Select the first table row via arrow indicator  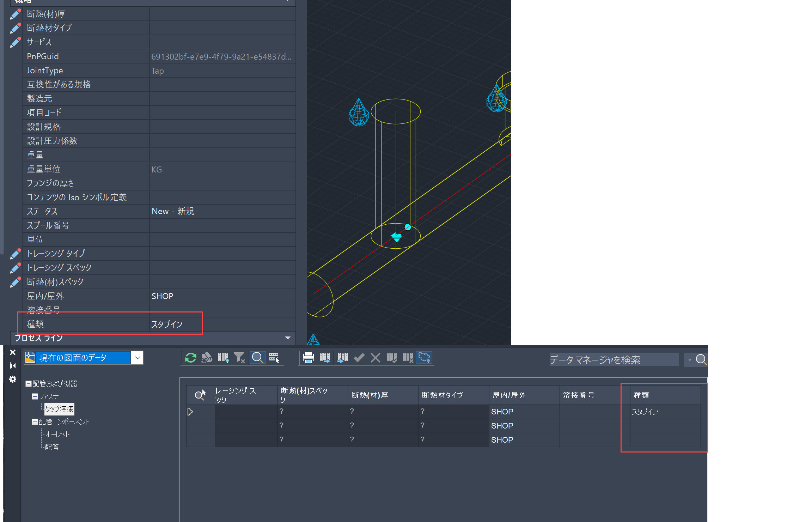190,412
